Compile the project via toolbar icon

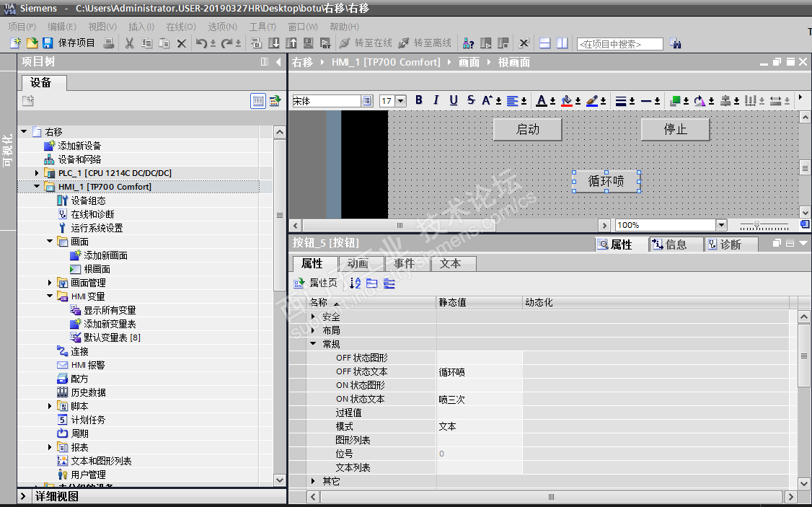(256, 43)
